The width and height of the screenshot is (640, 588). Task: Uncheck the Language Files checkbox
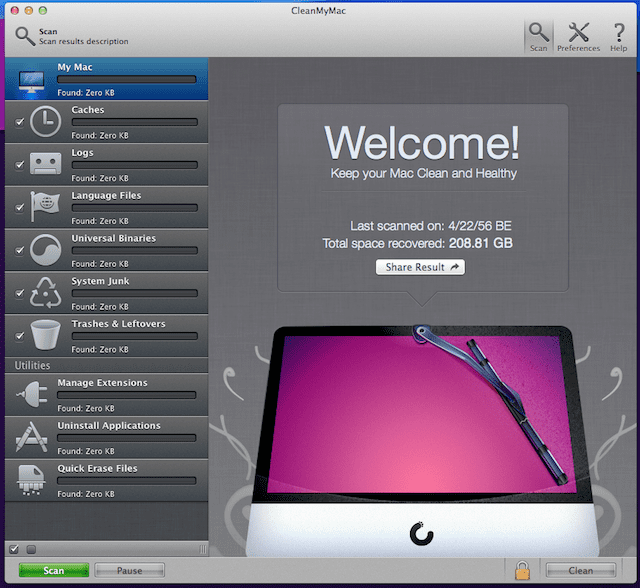pyautogui.click(x=19, y=208)
